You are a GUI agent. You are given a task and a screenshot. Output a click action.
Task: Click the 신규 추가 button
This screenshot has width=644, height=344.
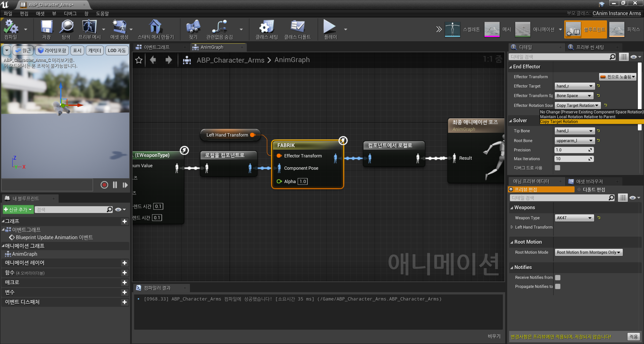coord(18,209)
